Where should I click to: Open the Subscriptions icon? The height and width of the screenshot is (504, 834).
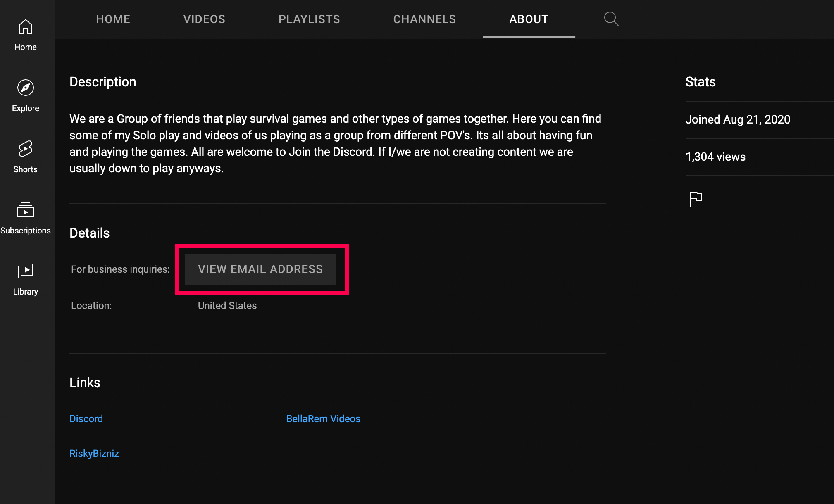[26, 210]
